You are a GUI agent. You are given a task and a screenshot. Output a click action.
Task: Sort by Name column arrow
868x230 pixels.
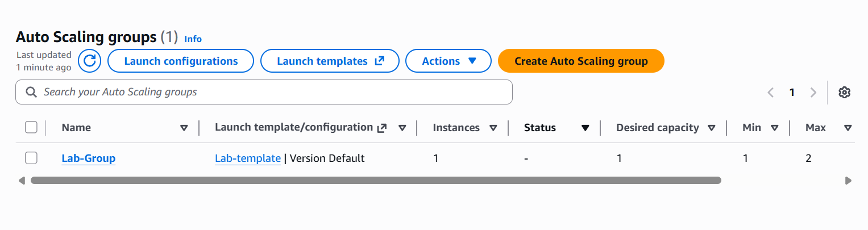pos(184,128)
